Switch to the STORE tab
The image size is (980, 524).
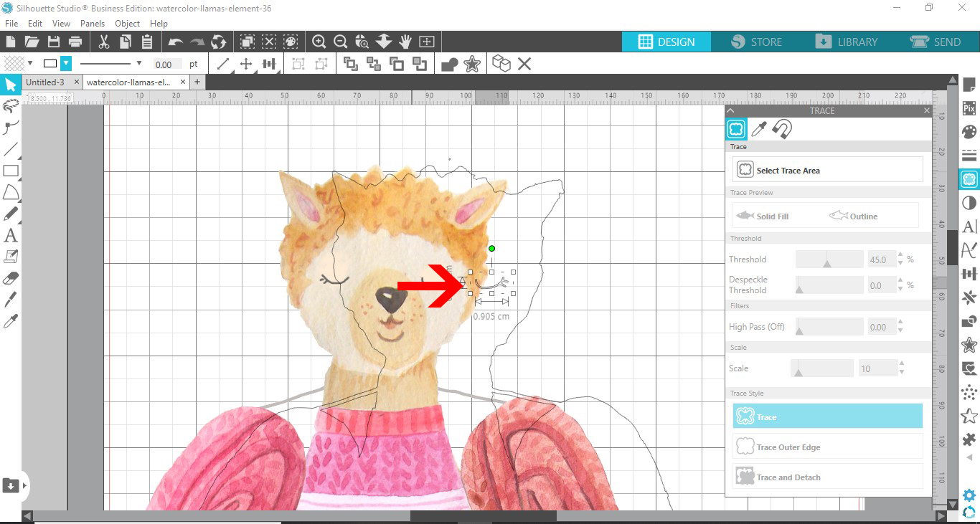click(x=757, y=42)
